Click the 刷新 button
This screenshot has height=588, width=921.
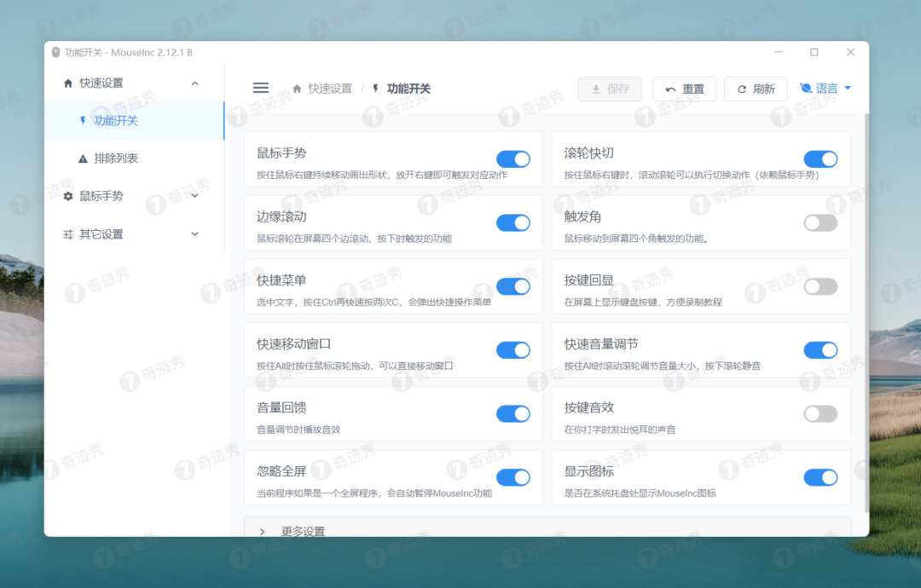(756, 89)
